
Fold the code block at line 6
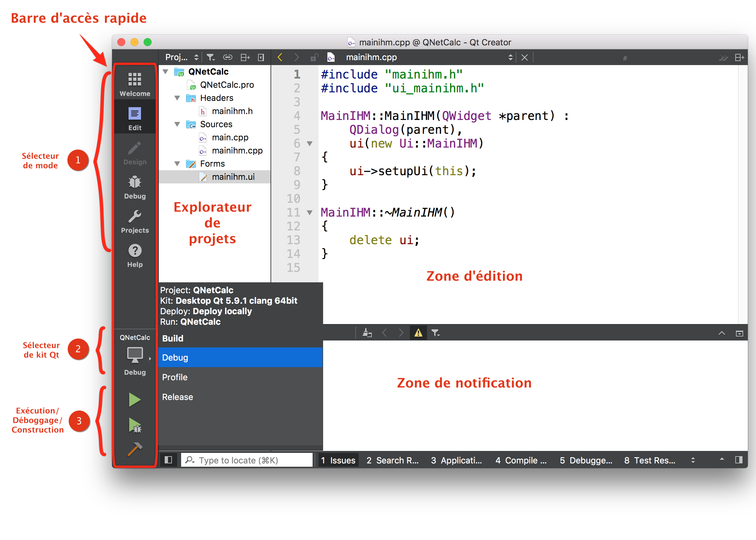[310, 144]
